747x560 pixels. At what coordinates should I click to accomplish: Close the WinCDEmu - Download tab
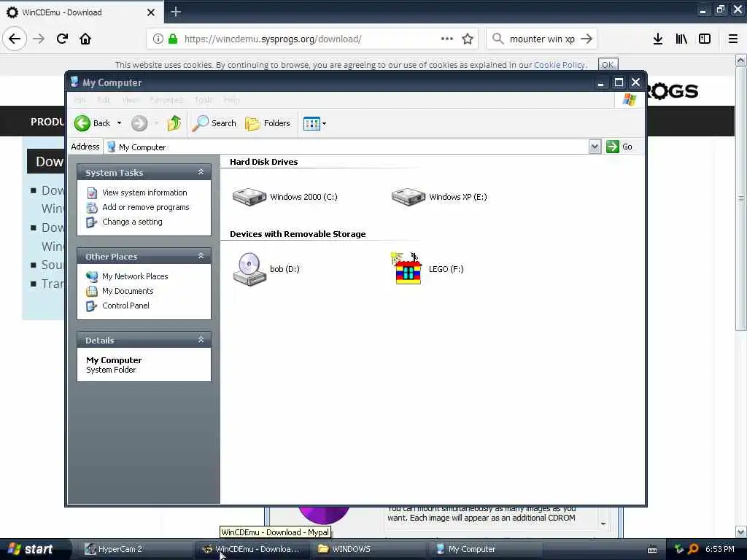tap(150, 12)
